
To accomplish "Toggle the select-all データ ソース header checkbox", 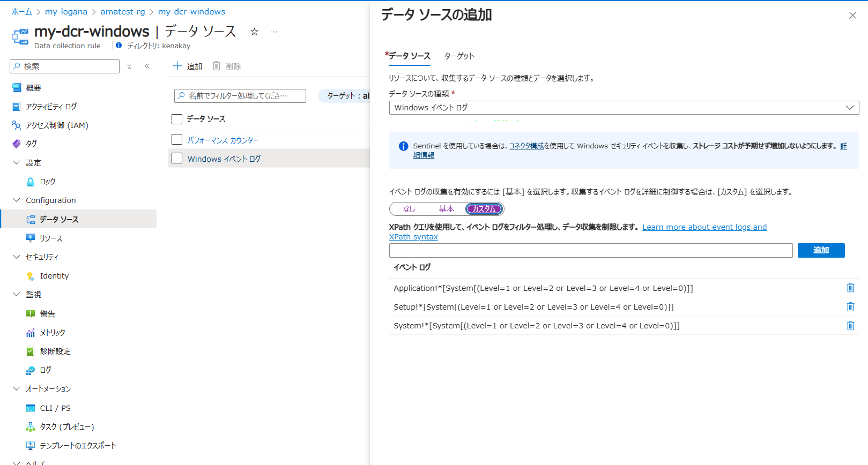I will click(177, 119).
